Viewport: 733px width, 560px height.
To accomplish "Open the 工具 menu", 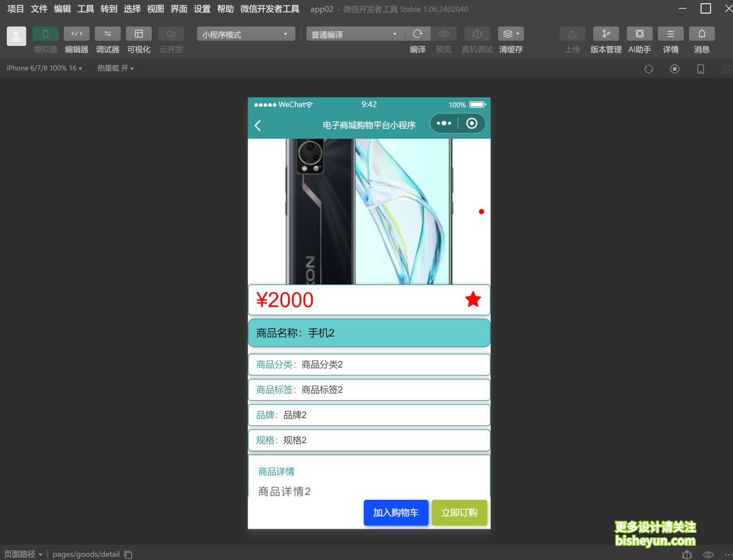I will [x=85, y=8].
